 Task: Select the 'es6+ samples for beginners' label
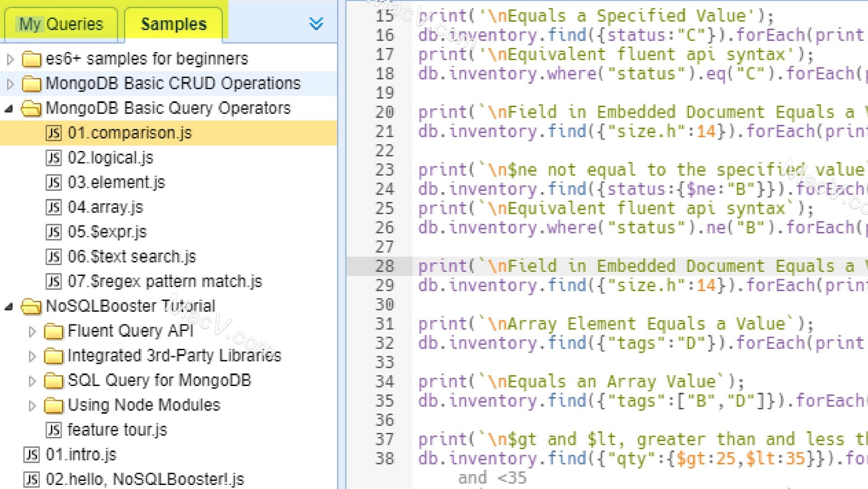click(x=147, y=59)
